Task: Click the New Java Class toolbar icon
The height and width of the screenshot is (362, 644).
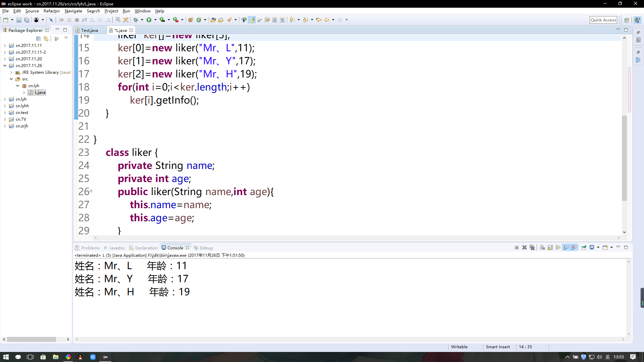Action: coord(199,20)
